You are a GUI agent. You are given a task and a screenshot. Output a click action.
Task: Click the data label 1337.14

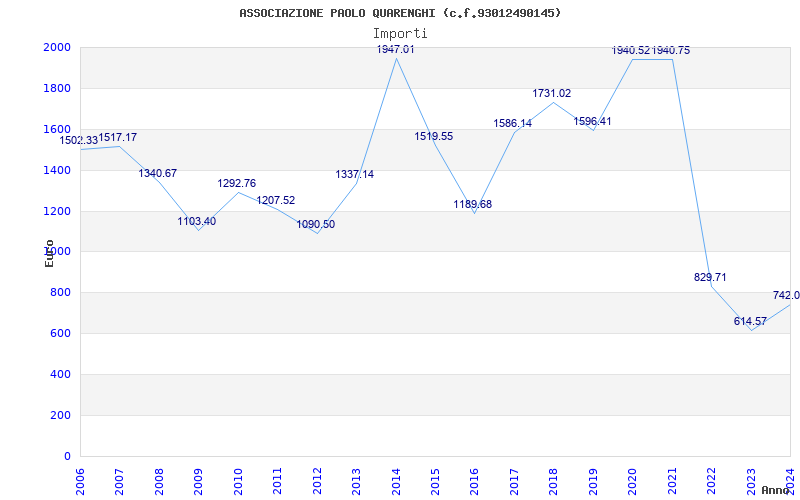(x=354, y=174)
